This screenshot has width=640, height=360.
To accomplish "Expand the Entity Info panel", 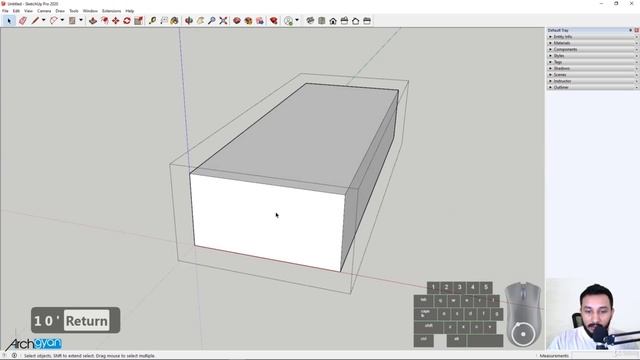I will (x=591, y=37).
